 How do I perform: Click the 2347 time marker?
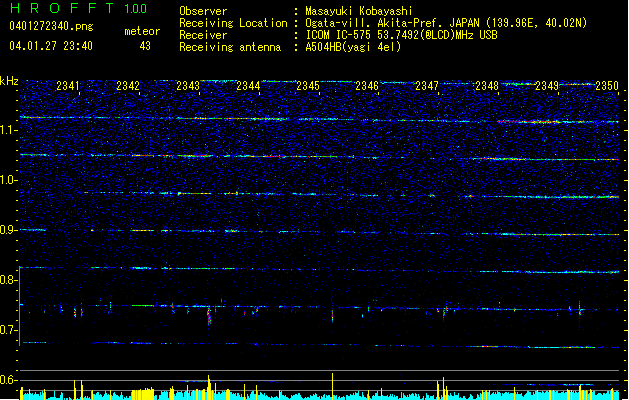[427, 85]
